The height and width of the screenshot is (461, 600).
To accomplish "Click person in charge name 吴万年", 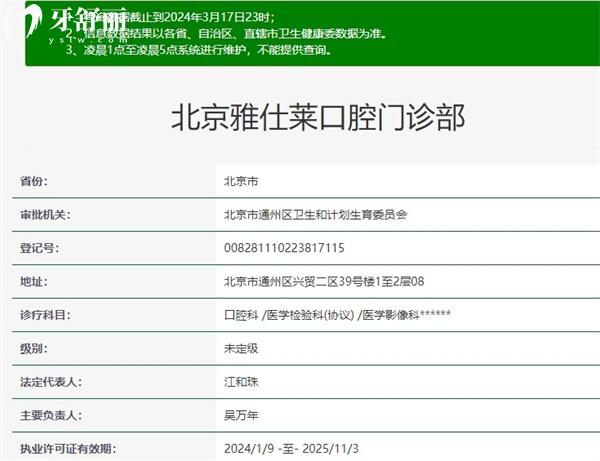I will 241,415.
